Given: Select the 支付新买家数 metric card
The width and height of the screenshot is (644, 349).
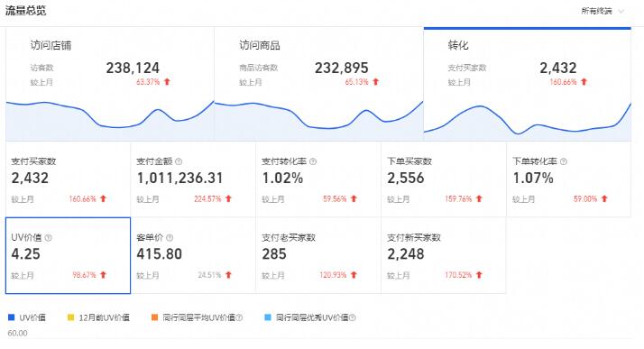Looking at the screenshot, I should tap(444, 255).
